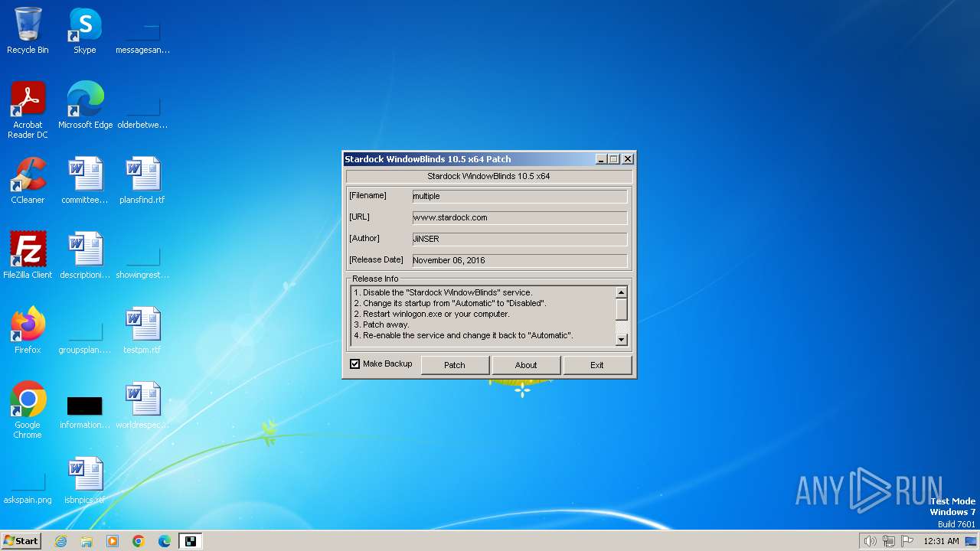Select the groupsplan file icon
Image resolution: width=980 pixels, height=551 pixels.
[85, 337]
